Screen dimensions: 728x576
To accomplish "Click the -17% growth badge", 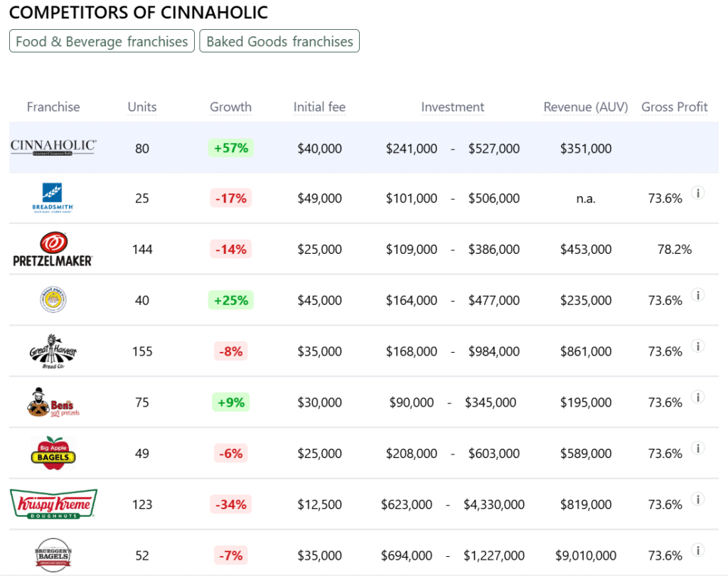I will click(231, 198).
